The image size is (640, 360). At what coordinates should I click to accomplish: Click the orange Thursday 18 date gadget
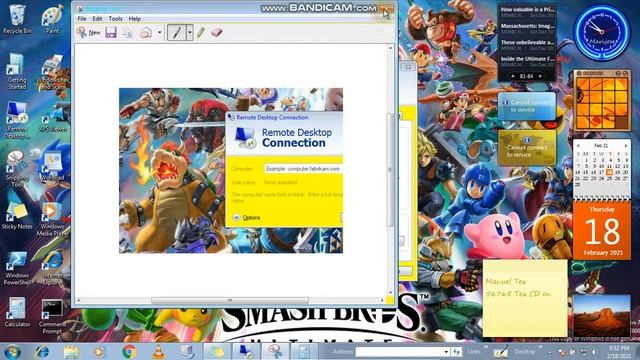coord(602,231)
